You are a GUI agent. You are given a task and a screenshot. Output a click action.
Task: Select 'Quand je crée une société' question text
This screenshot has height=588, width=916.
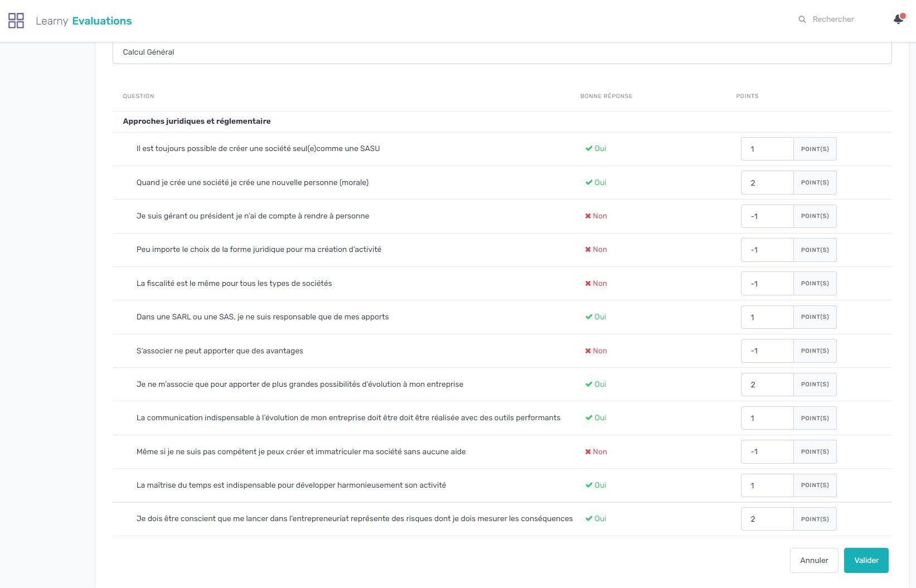coord(253,183)
